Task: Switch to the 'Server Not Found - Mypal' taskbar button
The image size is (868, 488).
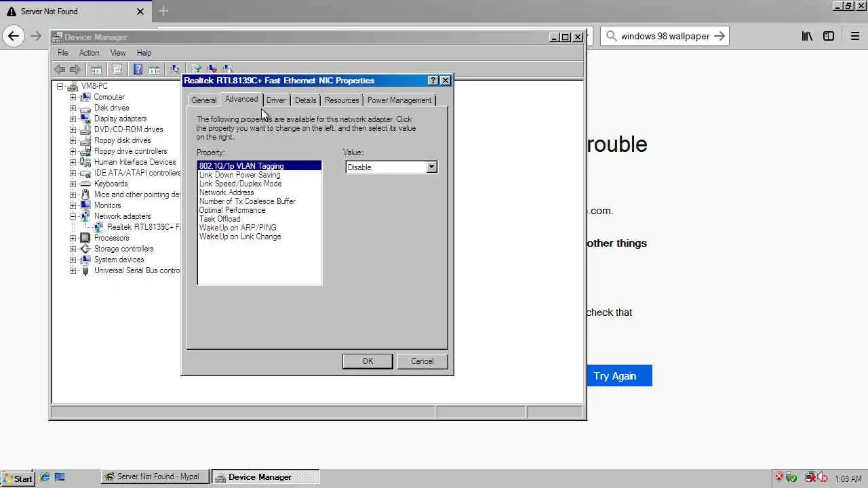Action: tap(155, 477)
